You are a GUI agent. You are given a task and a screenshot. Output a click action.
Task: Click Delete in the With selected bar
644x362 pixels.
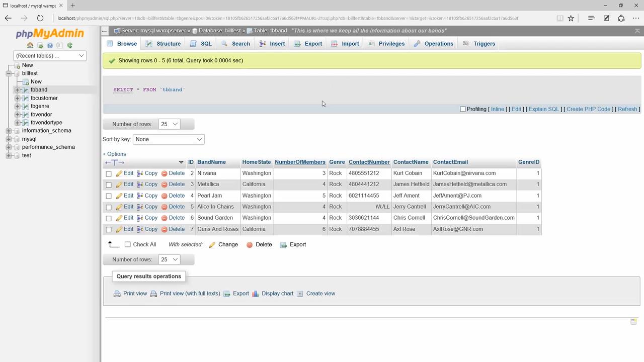(x=259, y=244)
